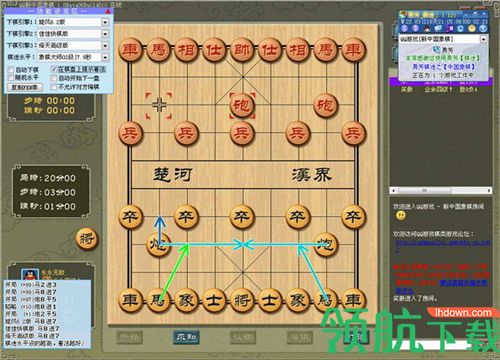Click the player list scrollbar right arrow
This screenshot has height=360, width=500.
pyautogui.click(x=489, y=190)
